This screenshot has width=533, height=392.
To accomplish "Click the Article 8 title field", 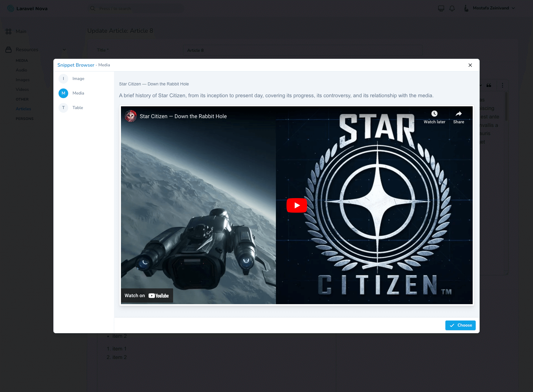I will tap(303, 50).
